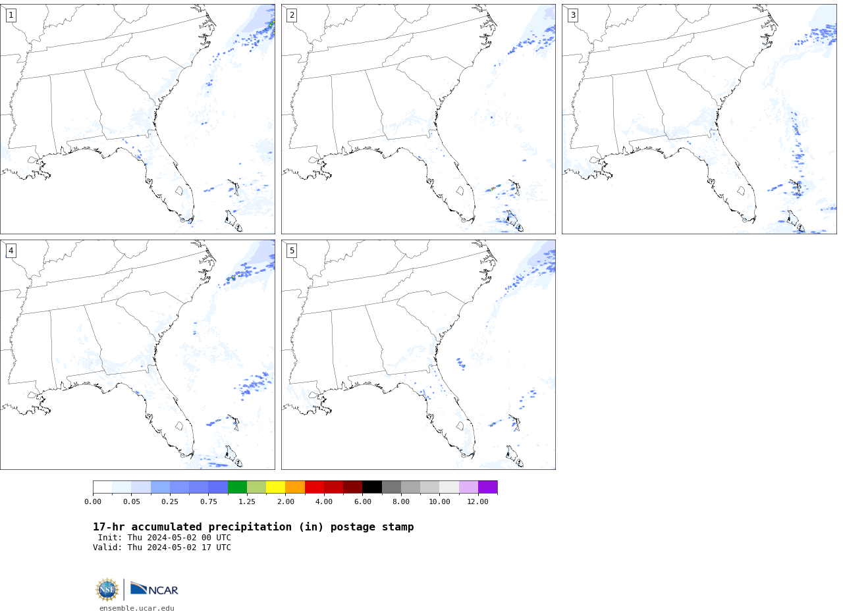Open ensemble member 2 precipitation map
Image resolution: width=843 pixels, height=616 pixels.
tap(418, 119)
